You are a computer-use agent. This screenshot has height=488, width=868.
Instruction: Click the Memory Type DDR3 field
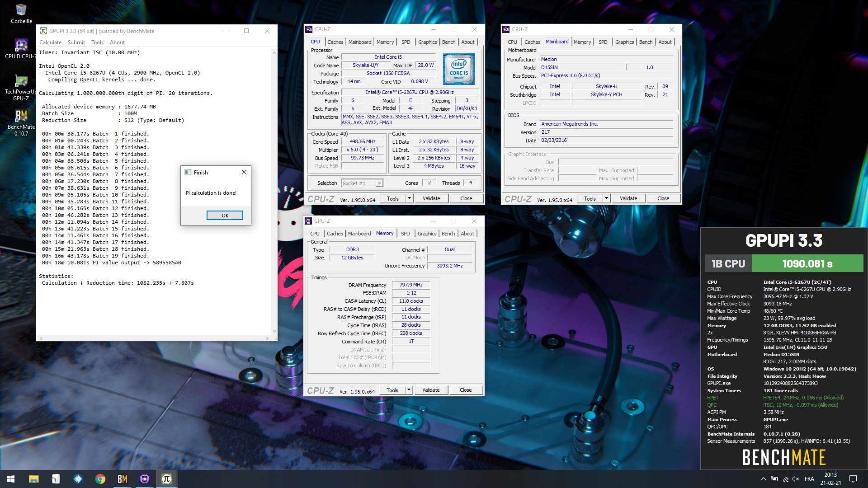[x=353, y=249]
